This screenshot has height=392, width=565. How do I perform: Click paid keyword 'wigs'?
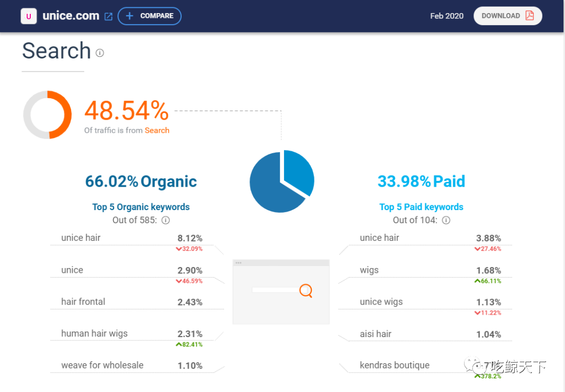[369, 270]
